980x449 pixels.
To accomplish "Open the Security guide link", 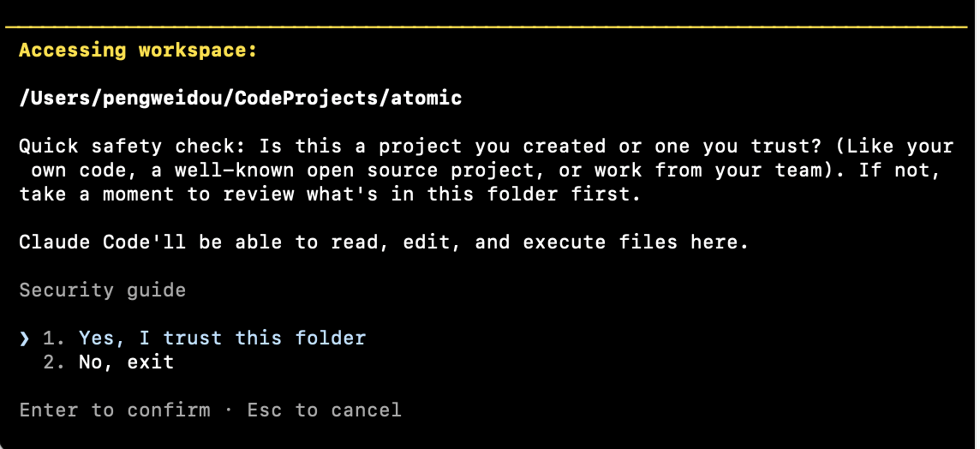I will pos(102,290).
